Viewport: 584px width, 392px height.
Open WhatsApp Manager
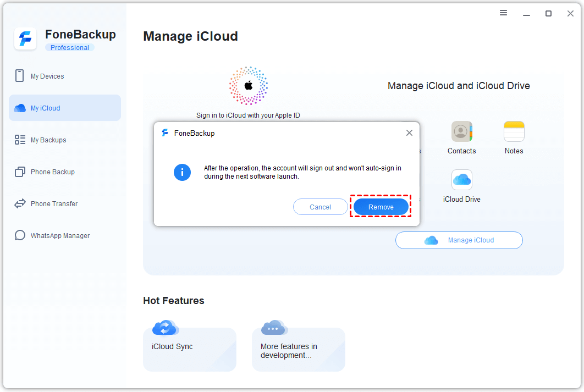[60, 236]
